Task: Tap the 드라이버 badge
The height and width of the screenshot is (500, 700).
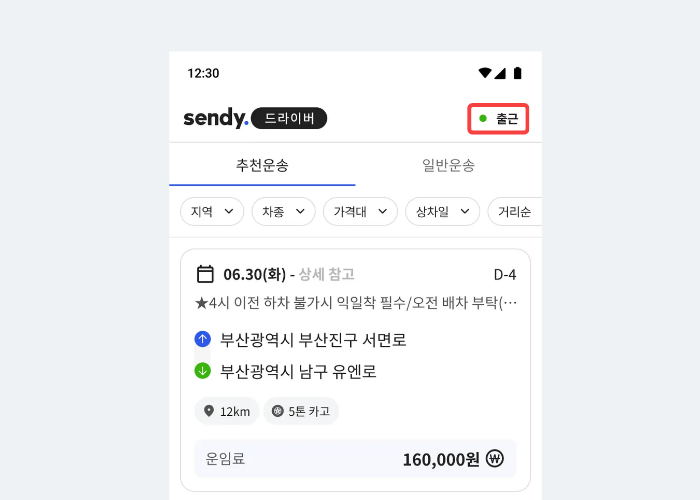Action: coord(289,119)
